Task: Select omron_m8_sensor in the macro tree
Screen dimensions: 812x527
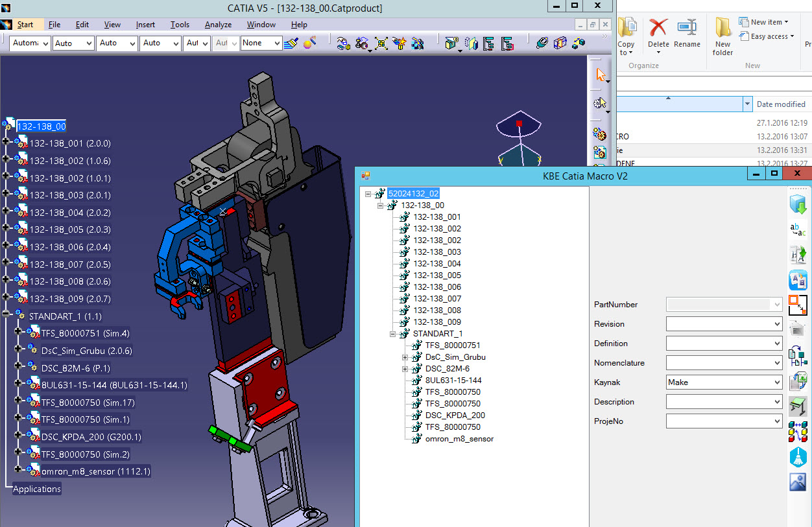Action: pos(459,439)
